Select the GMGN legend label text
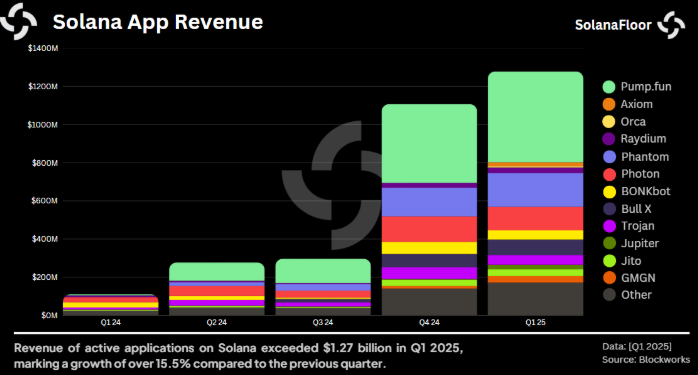The height and width of the screenshot is (375, 698). pyautogui.click(x=638, y=278)
